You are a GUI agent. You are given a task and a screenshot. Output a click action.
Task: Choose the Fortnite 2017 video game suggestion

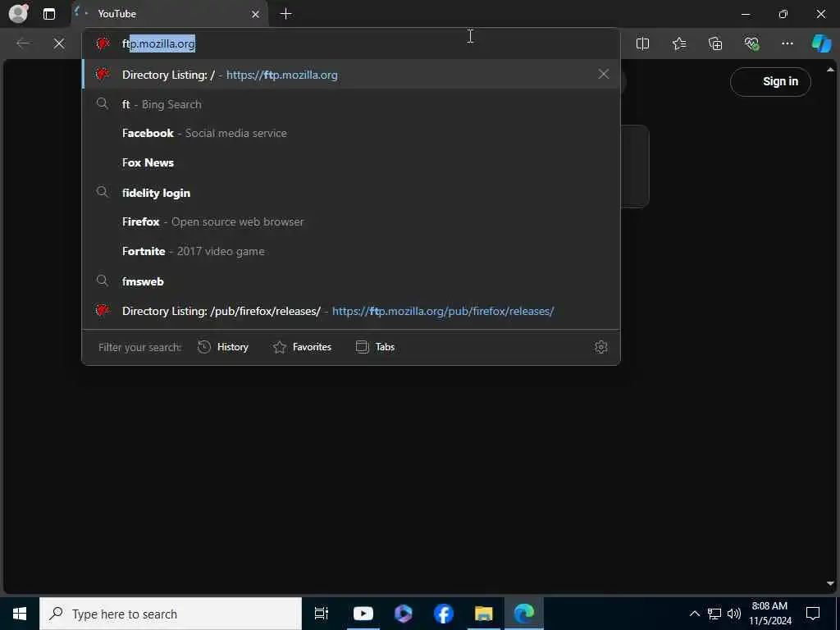coord(351,251)
